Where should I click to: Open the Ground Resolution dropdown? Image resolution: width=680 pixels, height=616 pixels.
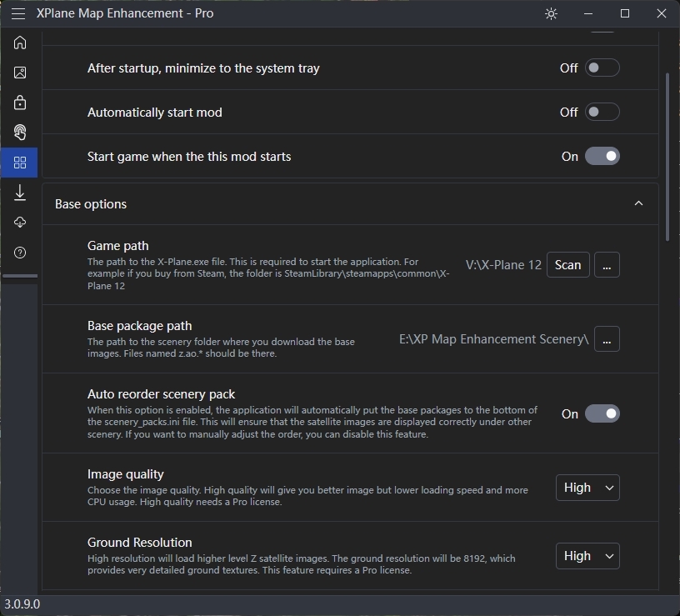(x=587, y=556)
